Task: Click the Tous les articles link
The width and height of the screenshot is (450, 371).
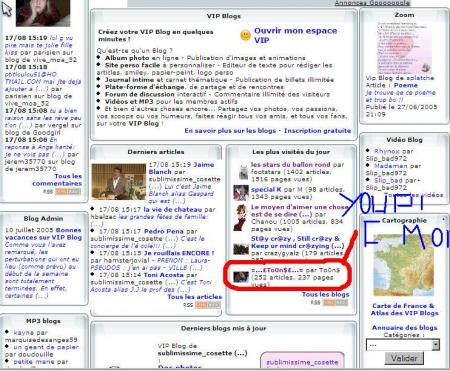Action: click(195, 297)
